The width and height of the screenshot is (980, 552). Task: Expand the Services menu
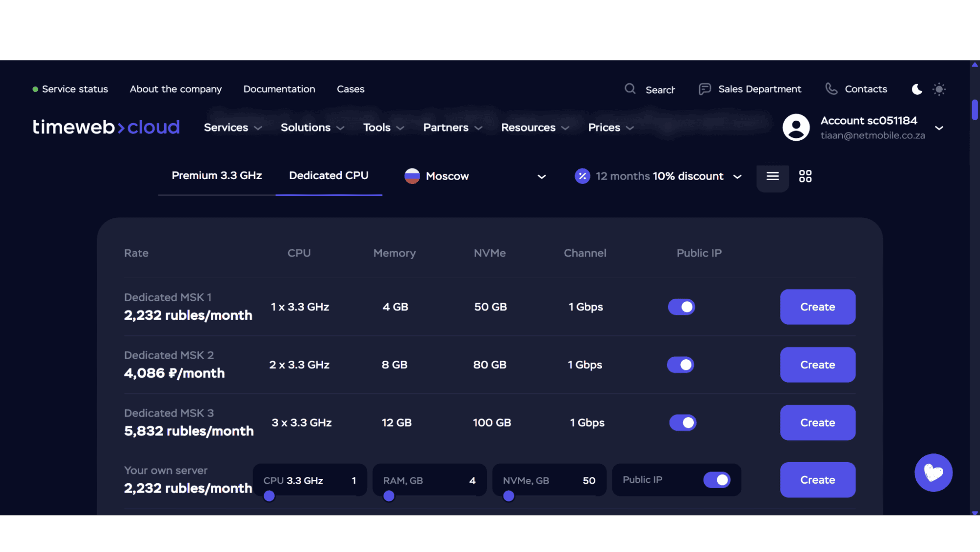[233, 128]
